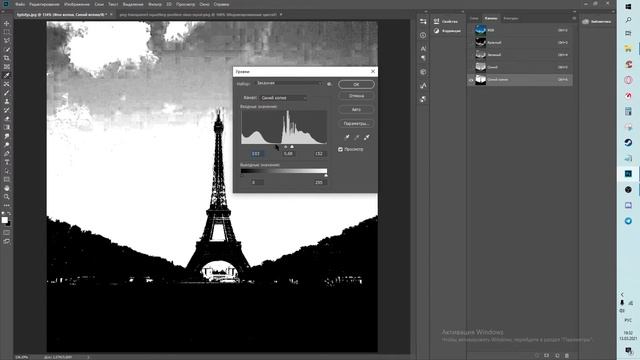Show the Красный channel visibility

coord(471,42)
